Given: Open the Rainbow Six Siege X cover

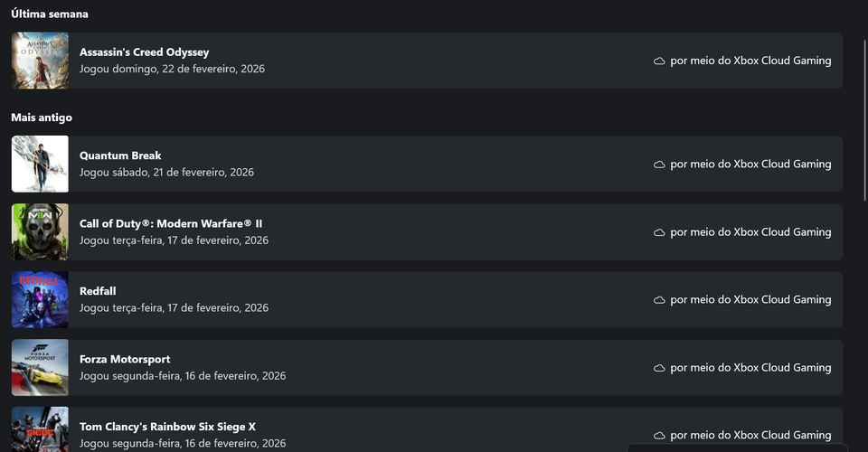Looking at the screenshot, I should coord(40,429).
